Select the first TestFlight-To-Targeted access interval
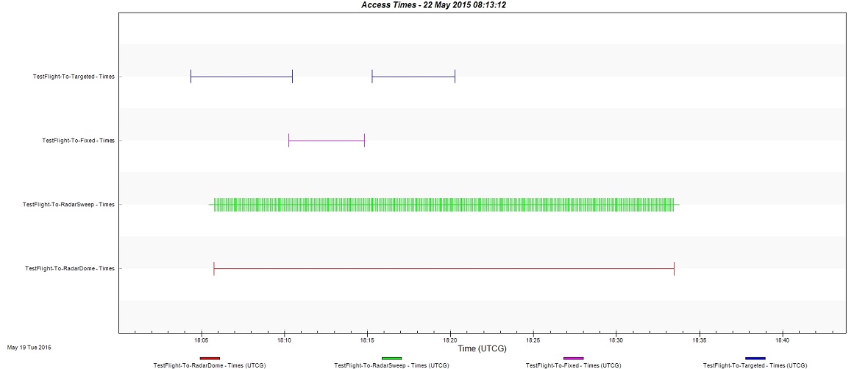Screen dimensions: 868x369 pyautogui.click(x=241, y=77)
